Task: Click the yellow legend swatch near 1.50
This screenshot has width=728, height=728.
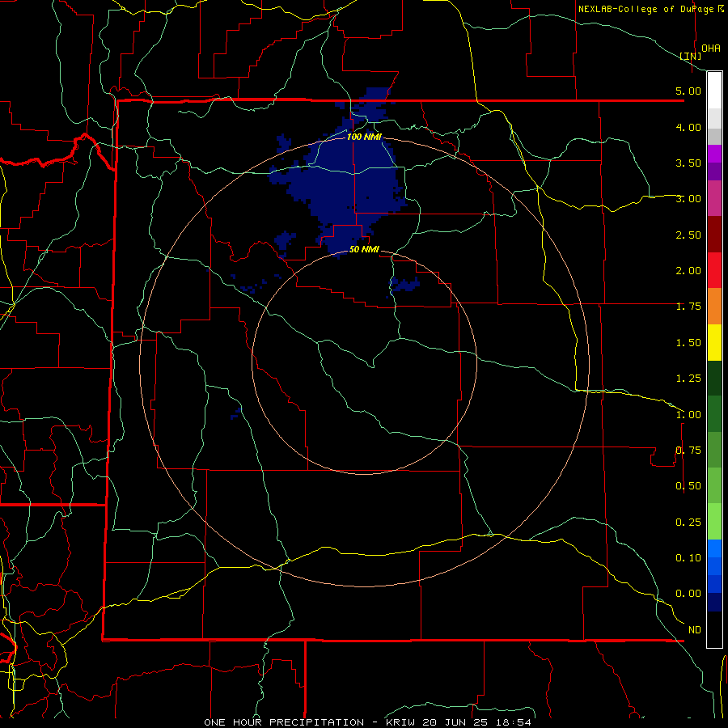Action: pos(714,342)
